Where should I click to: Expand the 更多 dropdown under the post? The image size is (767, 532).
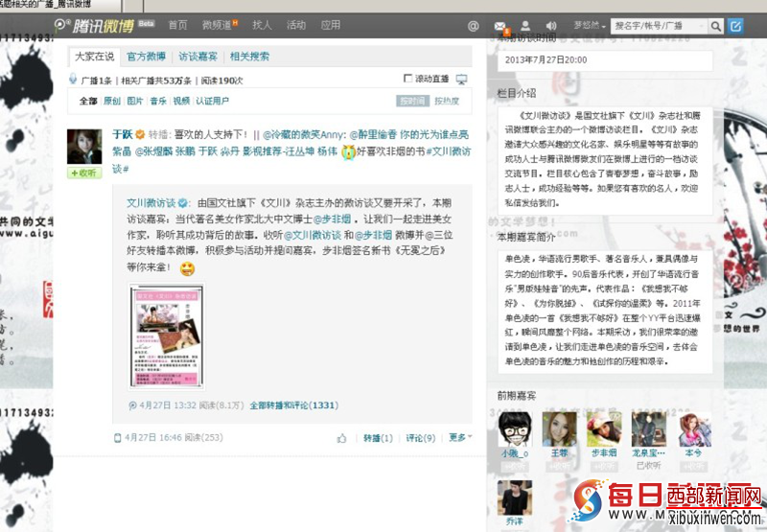pos(460,438)
